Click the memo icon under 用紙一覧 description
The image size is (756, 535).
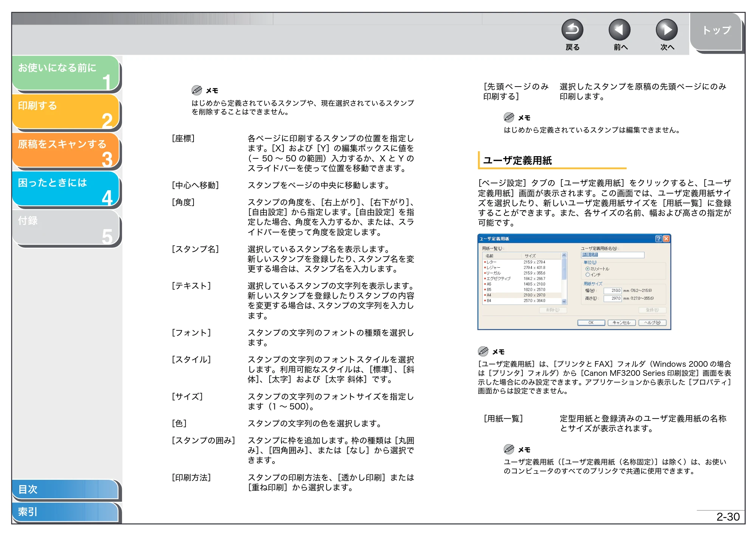coord(509,449)
